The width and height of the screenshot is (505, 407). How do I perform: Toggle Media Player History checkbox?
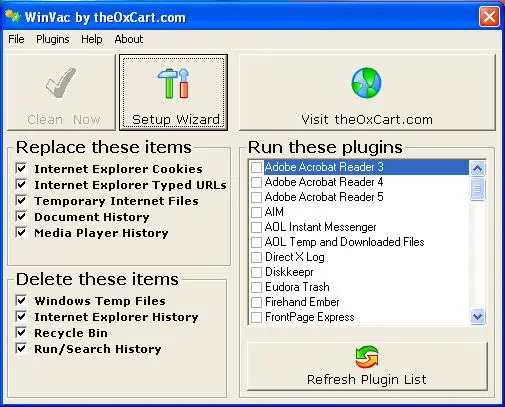point(21,232)
